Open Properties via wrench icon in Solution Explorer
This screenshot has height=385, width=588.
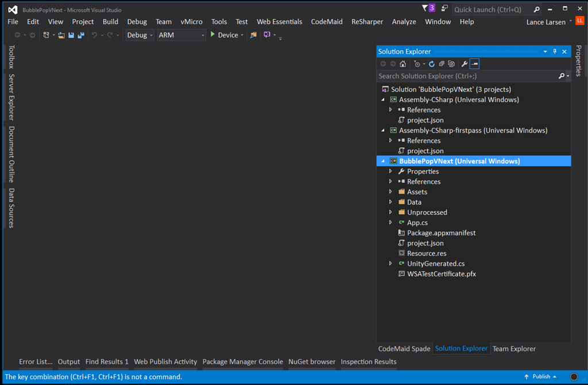(x=464, y=64)
